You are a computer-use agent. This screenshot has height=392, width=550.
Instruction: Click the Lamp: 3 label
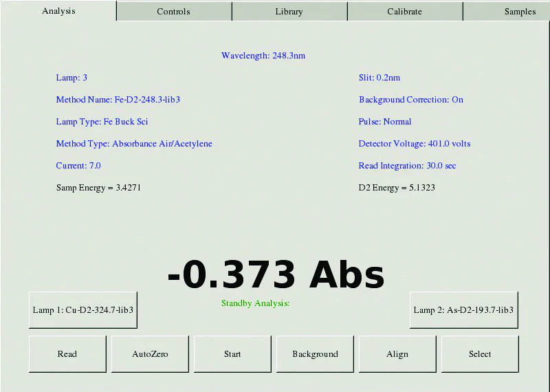(71, 78)
